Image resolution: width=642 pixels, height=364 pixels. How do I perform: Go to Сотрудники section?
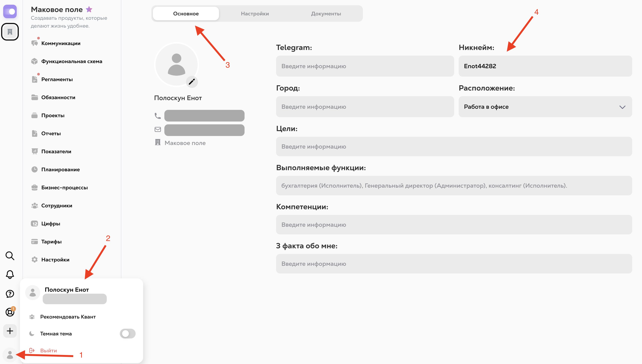tap(57, 205)
